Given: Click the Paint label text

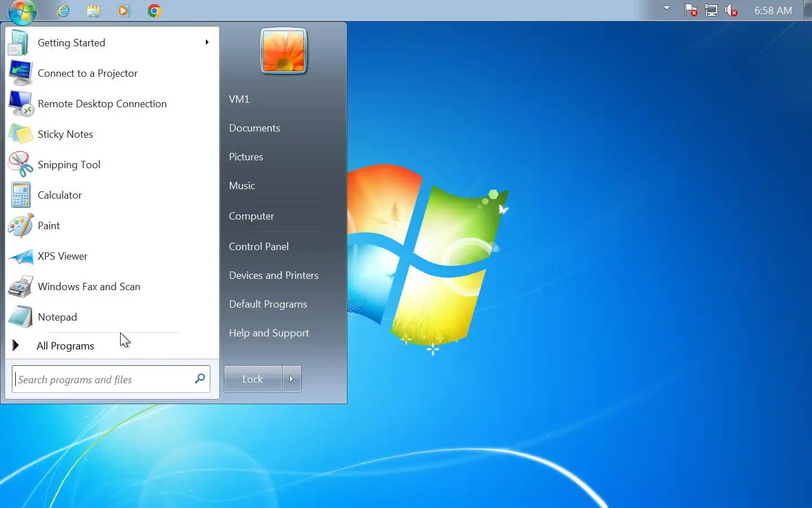Looking at the screenshot, I should [x=48, y=226].
